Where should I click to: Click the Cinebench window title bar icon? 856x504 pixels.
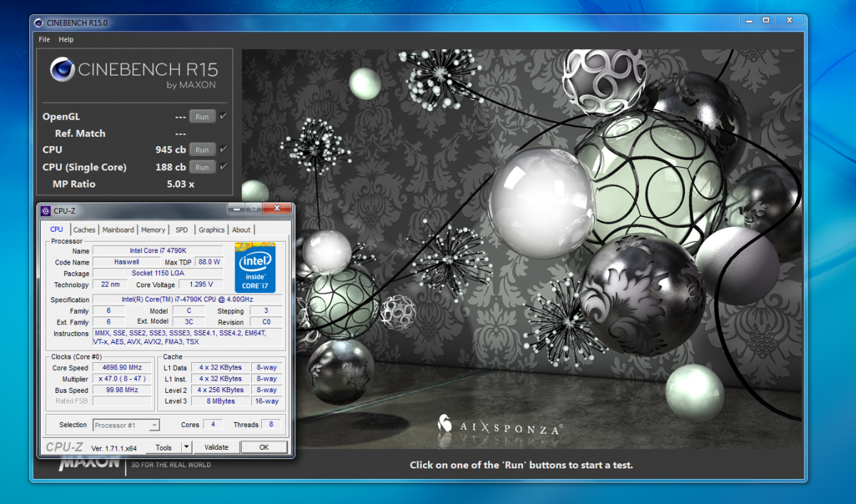pos(39,23)
